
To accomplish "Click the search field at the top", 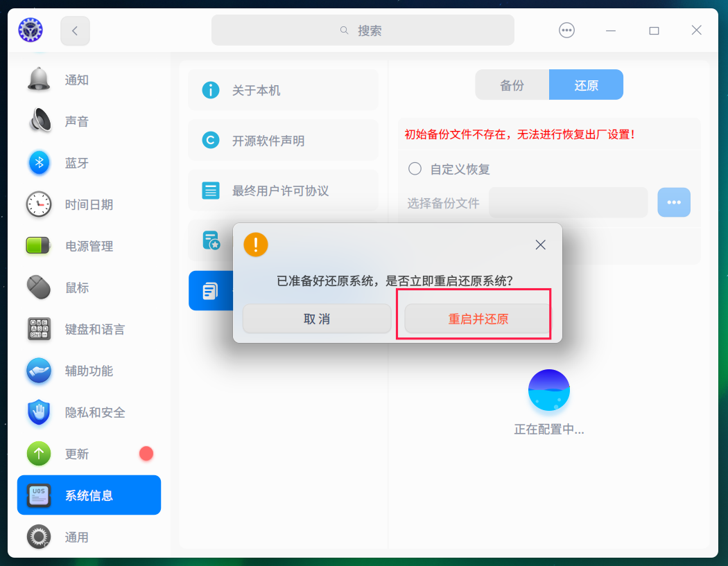I will click(x=363, y=30).
